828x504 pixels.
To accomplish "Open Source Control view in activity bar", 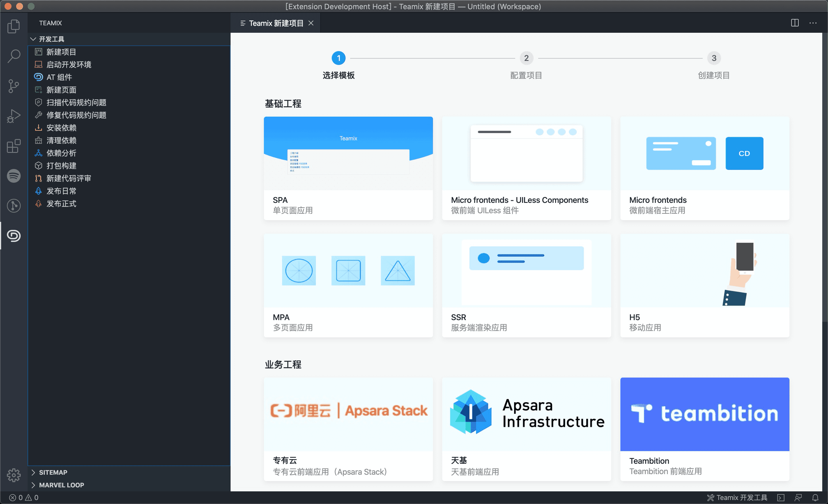I will coord(14,86).
